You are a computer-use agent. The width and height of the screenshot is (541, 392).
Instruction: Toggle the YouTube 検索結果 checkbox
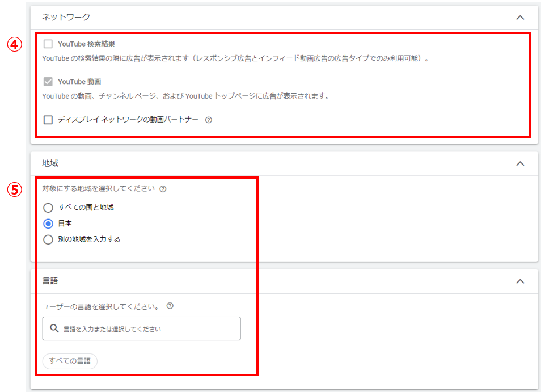tap(48, 44)
